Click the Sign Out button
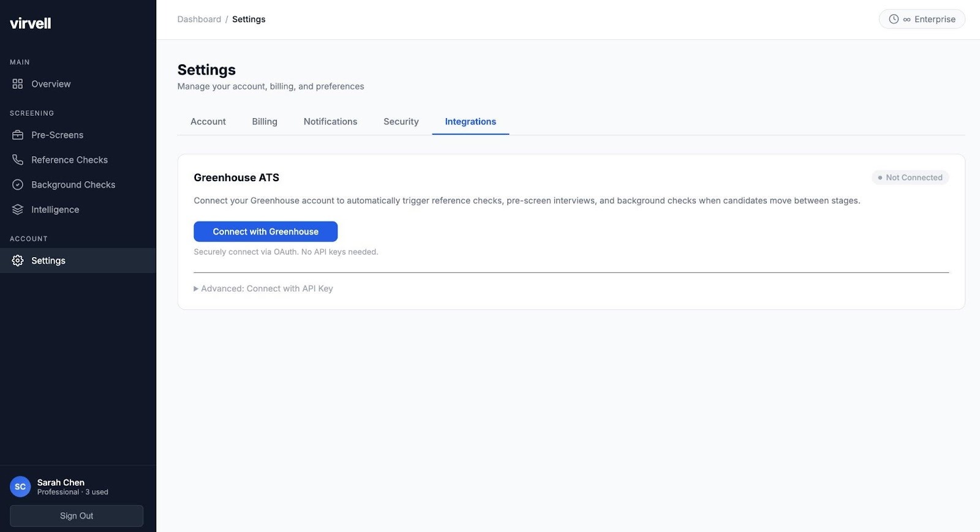Image resolution: width=980 pixels, height=532 pixels. coord(77,515)
